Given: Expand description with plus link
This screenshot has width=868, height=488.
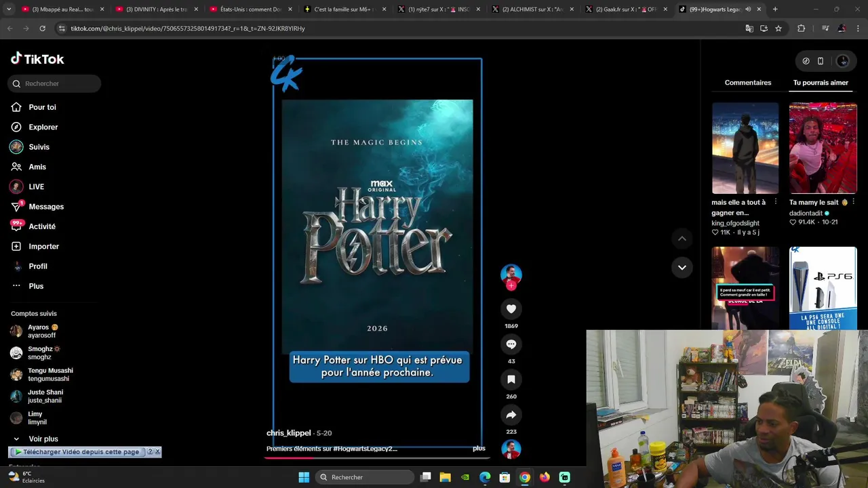Looking at the screenshot, I should click(479, 449).
